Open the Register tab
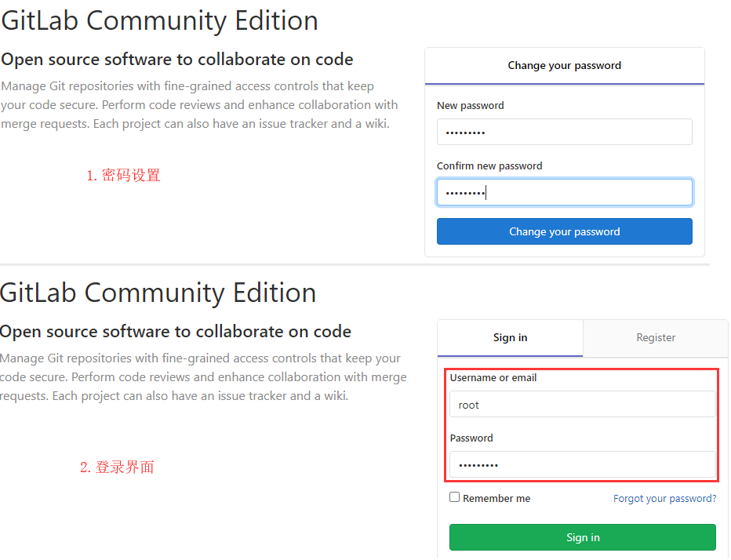 656,338
